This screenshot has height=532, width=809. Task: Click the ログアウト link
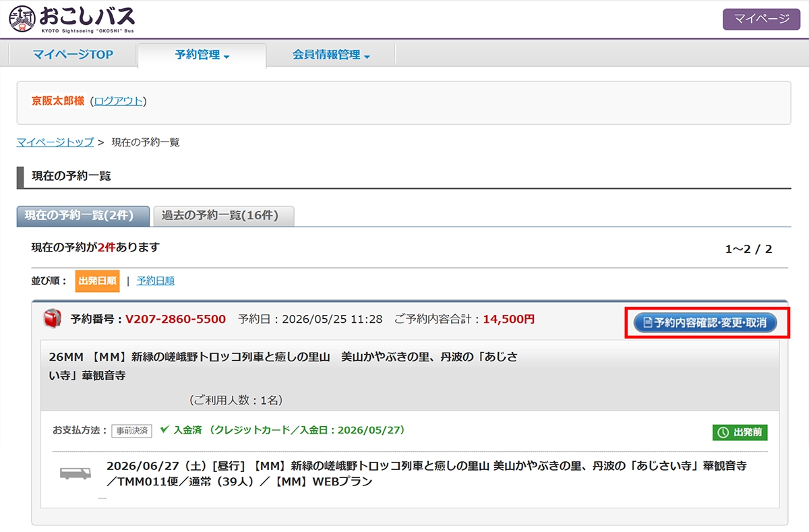[x=118, y=101]
